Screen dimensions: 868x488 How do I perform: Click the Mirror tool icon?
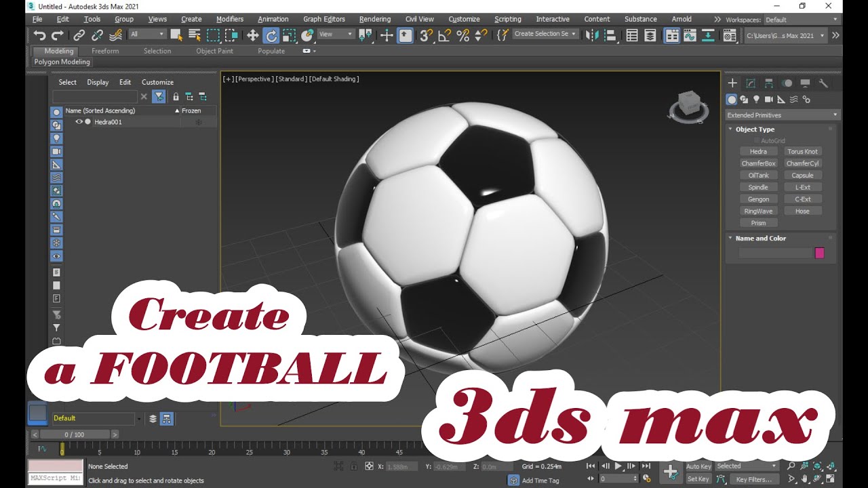pos(592,35)
